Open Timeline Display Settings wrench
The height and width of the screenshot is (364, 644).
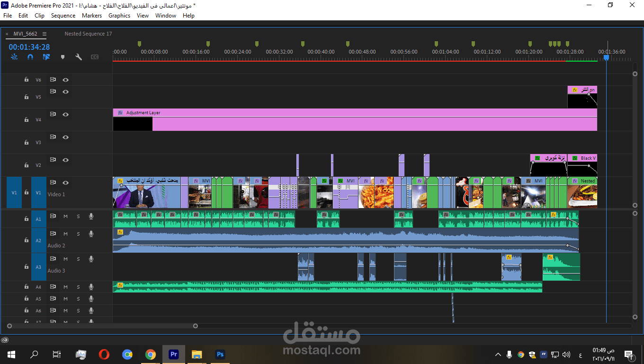pos(79,57)
